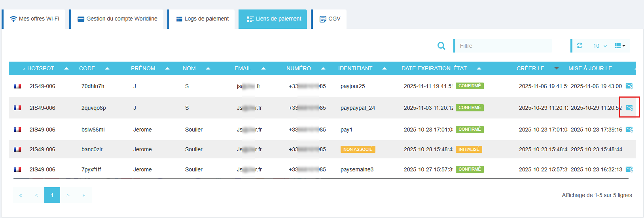
Task: Click the NON ASSOCIÉ badge
Action: coord(358,149)
